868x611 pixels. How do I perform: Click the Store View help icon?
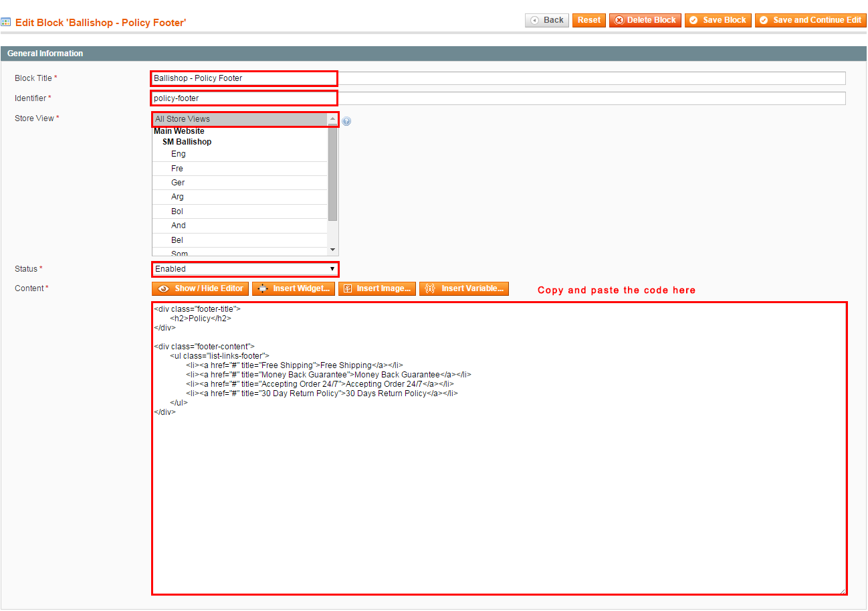(x=346, y=121)
